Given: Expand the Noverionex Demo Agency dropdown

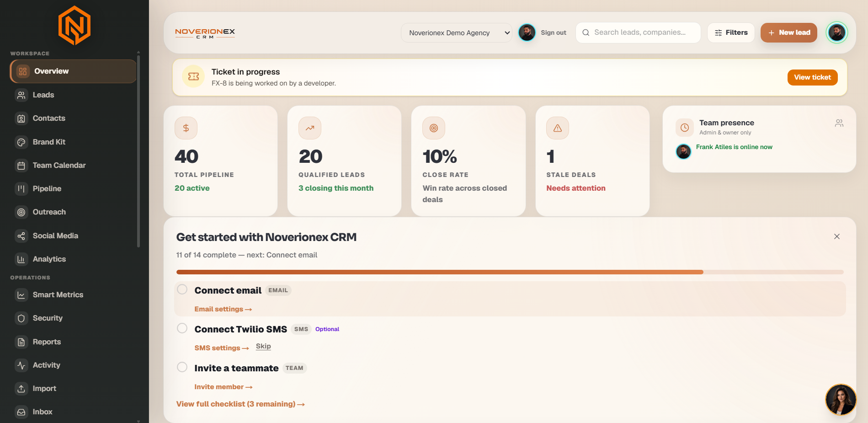Looking at the screenshot, I should (456, 33).
